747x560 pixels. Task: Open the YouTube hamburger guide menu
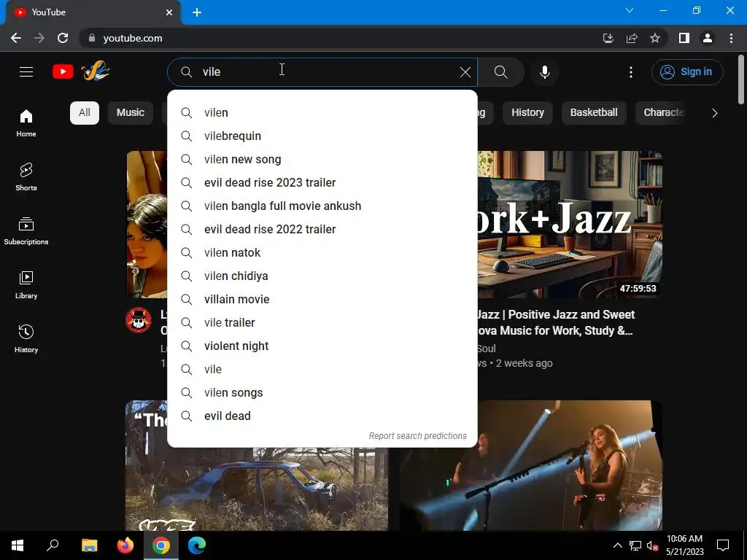[26, 72]
